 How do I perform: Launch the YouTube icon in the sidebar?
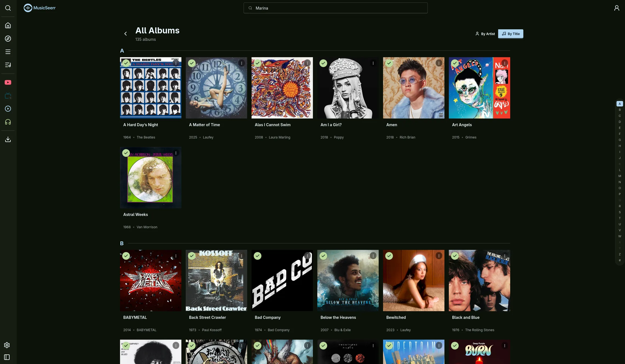[8, 82]
